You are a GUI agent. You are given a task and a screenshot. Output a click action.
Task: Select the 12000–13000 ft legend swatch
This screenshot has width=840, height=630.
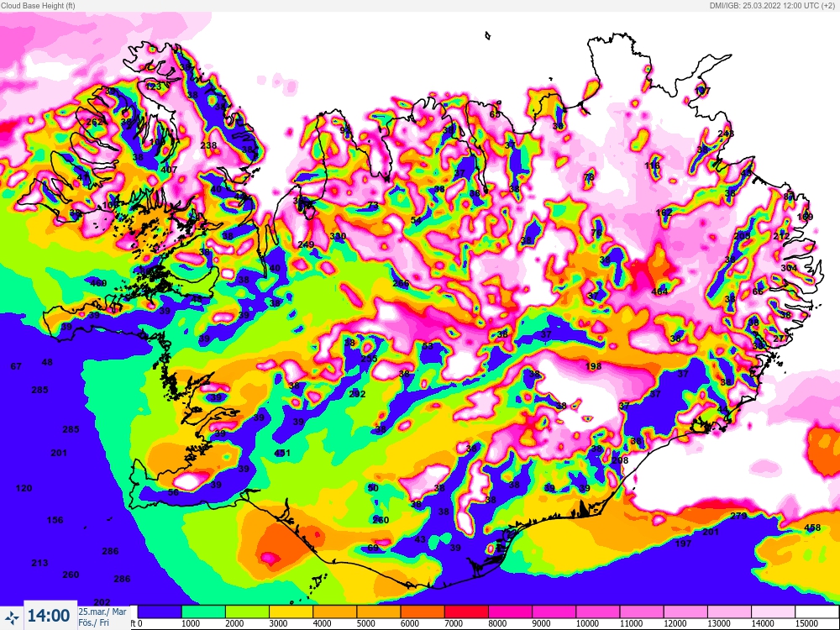point(686,612)
